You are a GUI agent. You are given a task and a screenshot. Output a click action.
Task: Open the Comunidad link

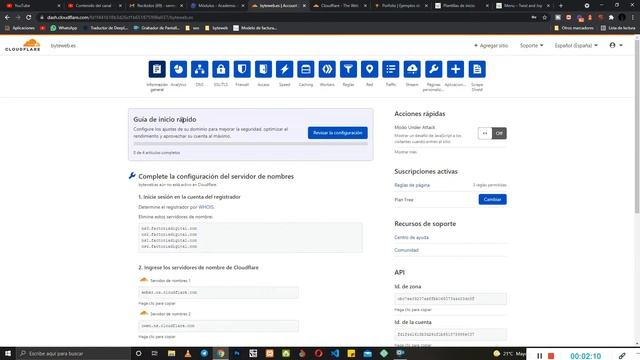tap(407, 250)
